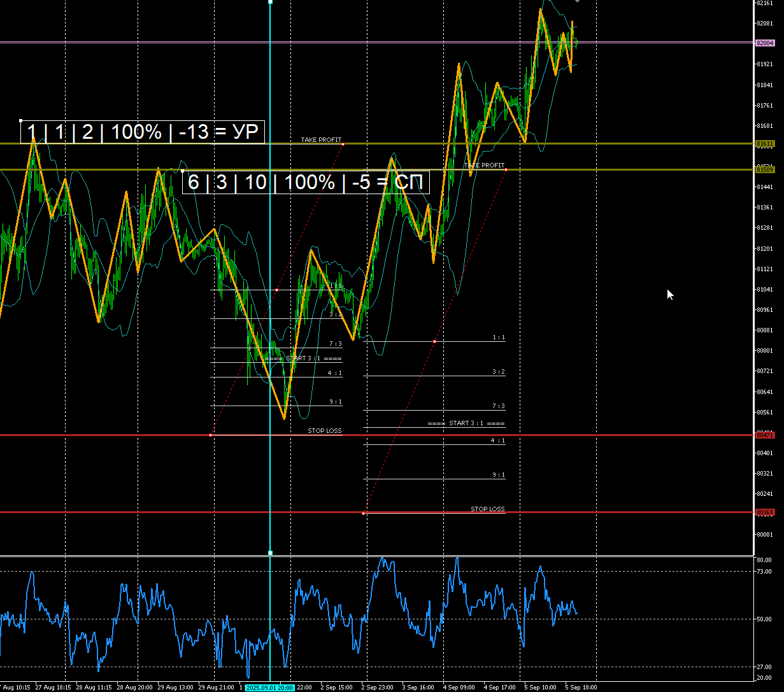Click the bottom handle of the cyan vertical line
The height and width of the screenshot is (692, 784).
(x=270, y=553)
